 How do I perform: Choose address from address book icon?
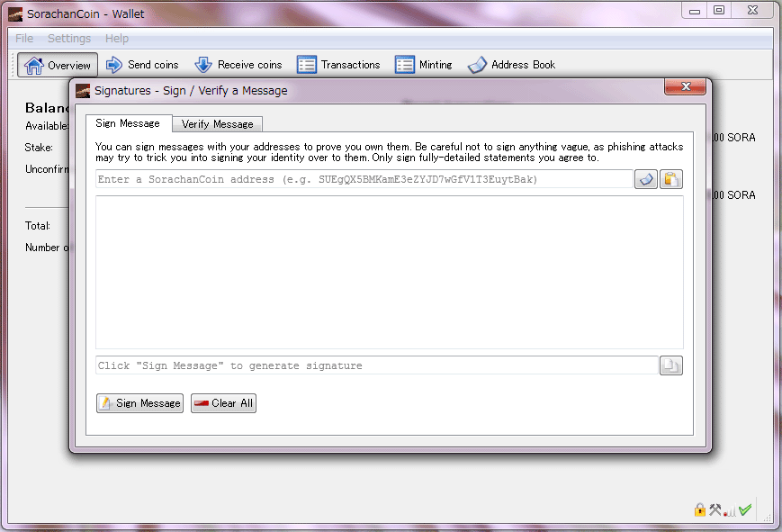[646, 179]
